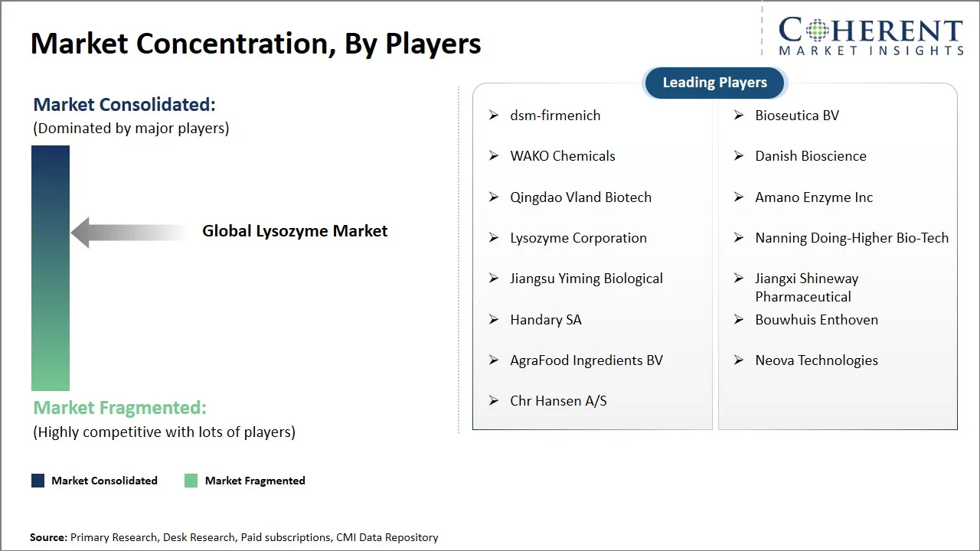Click the arrow bullet next to Neova Technologies
980x551 pixels.
(x=739, y=360)
